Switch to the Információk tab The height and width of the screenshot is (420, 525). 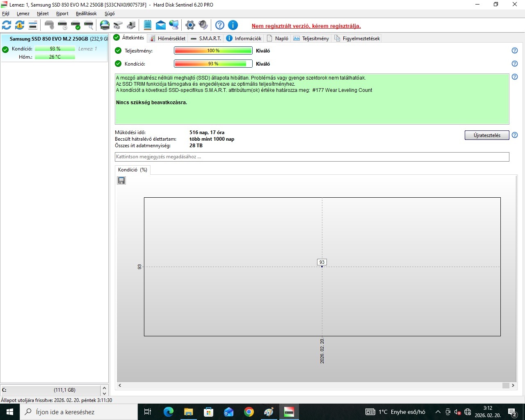[x=244, y=38]
